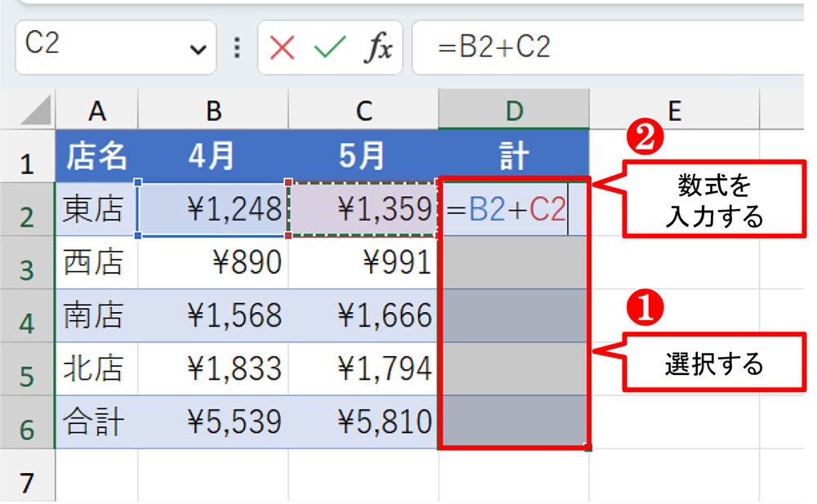817x504 pixels.
Task: Click the cell with ¥991
Action: tap(364, 263)
